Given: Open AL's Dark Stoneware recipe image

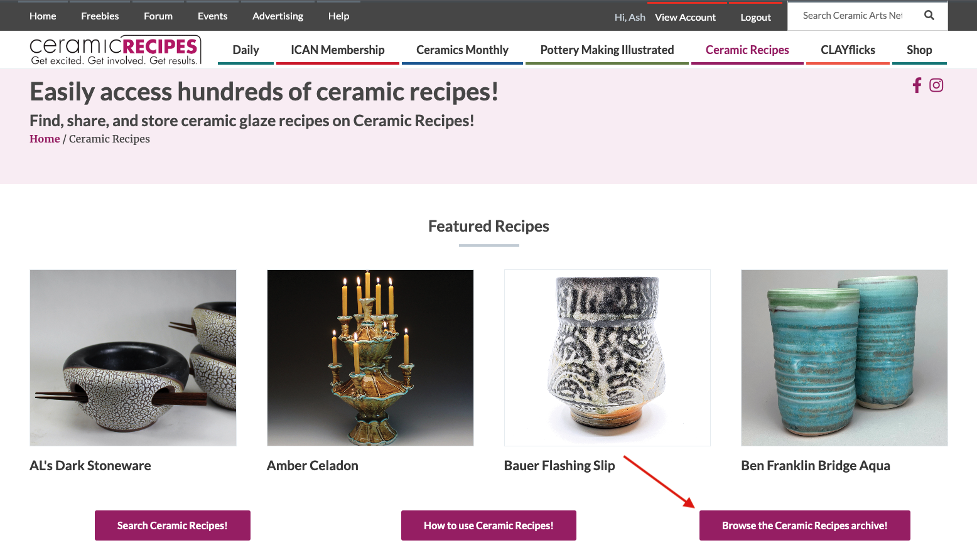Looking at the screenshot, I should pos(133,358).
